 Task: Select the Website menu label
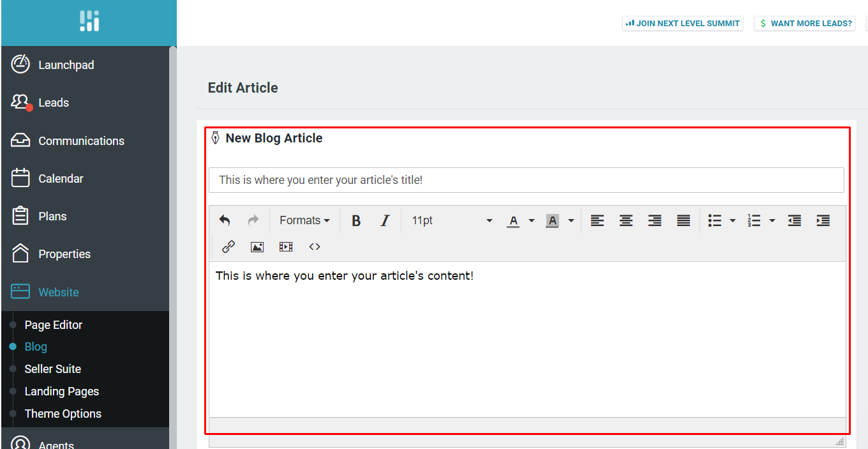point(59,292)
